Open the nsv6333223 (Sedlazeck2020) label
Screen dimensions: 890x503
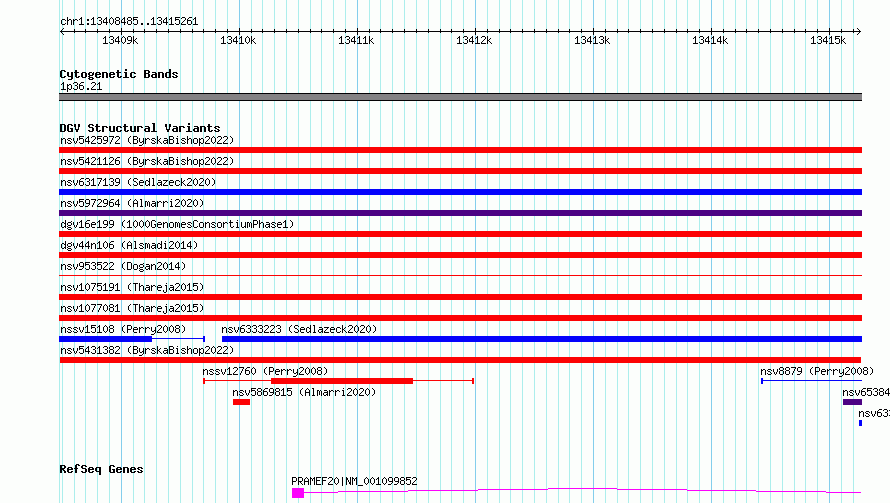(299, 329)
